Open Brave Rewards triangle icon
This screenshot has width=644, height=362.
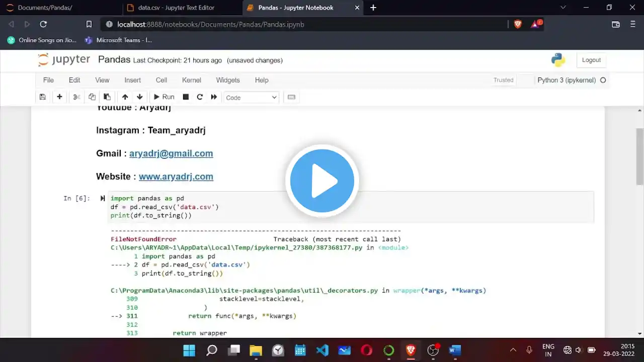(x=536, y=24)
